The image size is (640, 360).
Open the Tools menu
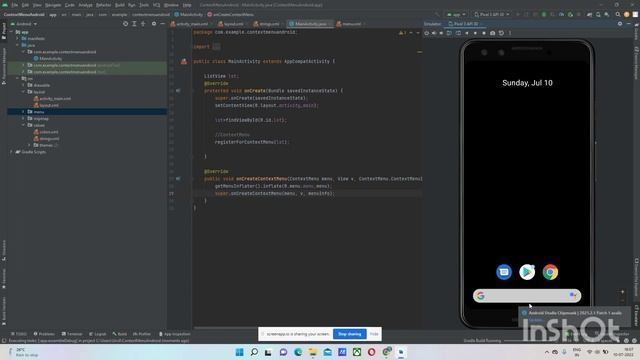[x=144, y=5]
